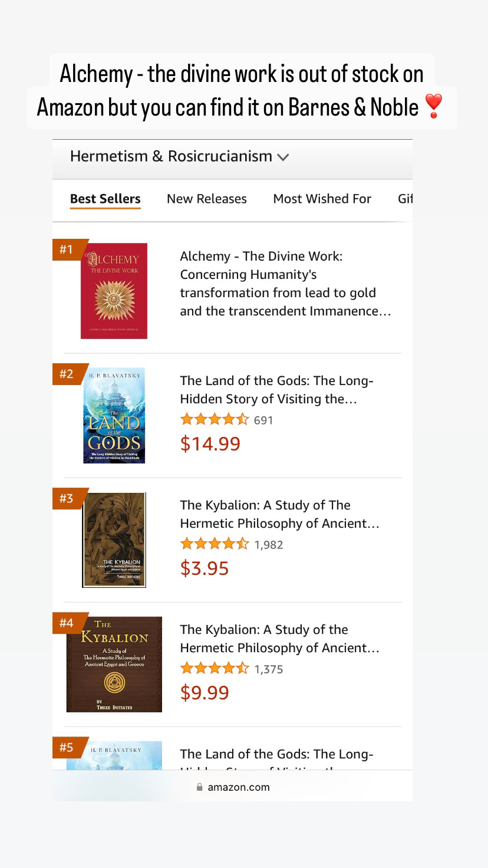View star rating with 1,982 reviews
This screenshot has width=488, height=868.
pos(232,544)
